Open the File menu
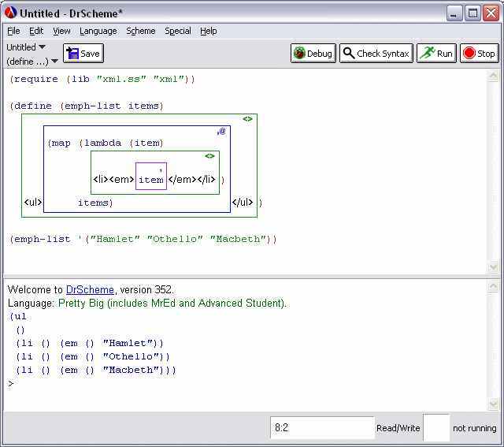The width and height of the screenshot is (504, 447). (13, 31)
